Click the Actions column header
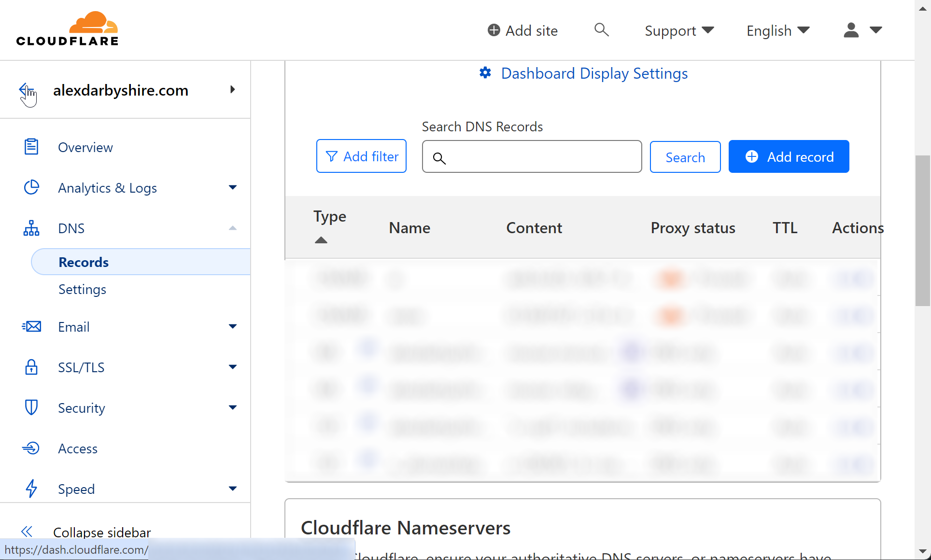The height and width of the screenshot is (560, 931). pos(858,228)
